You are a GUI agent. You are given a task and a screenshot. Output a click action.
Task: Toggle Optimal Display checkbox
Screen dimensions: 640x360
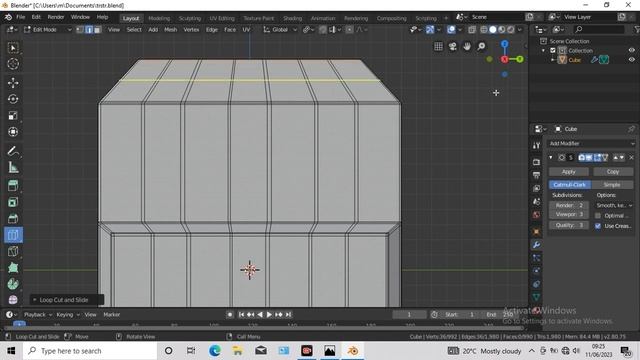(598, 216)
